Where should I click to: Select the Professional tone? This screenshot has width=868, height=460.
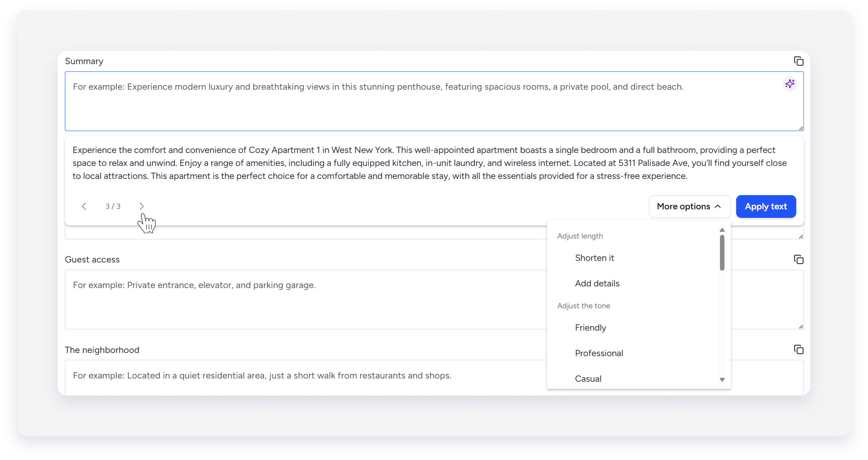point(599,353)
